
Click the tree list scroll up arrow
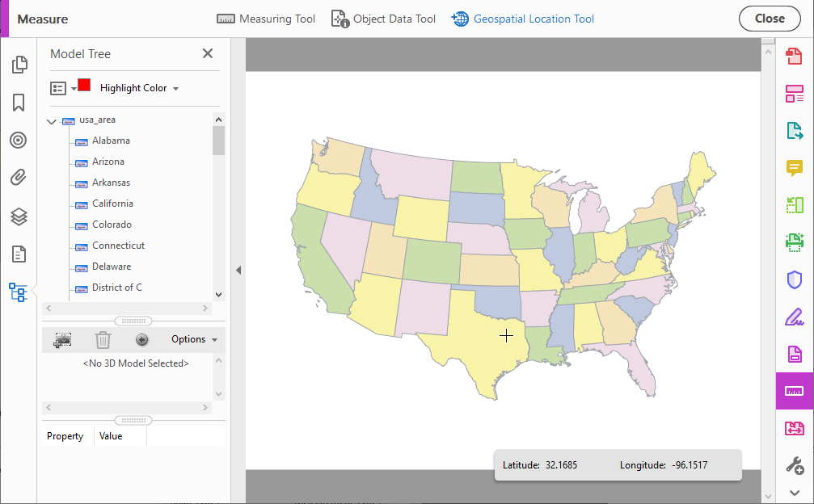coord(218,120)
